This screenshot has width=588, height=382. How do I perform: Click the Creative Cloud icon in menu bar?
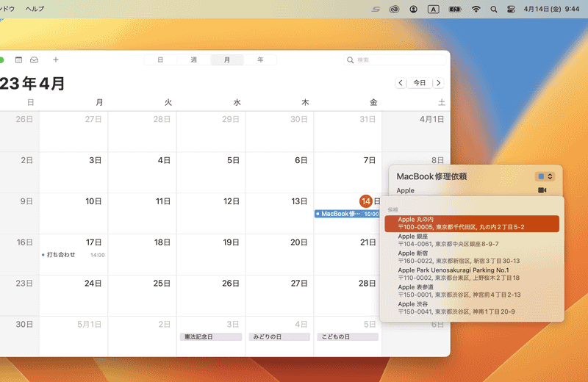click(394, 10)
